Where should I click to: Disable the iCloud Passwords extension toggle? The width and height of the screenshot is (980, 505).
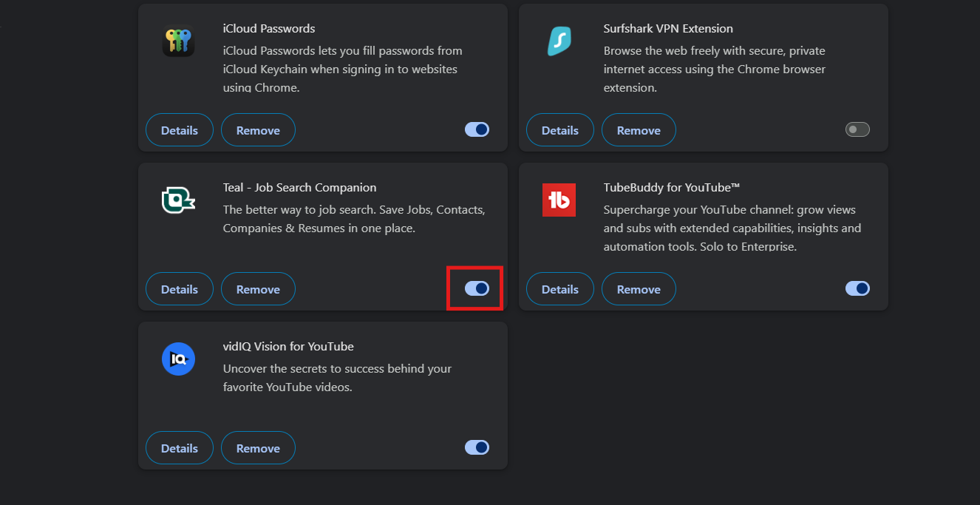coord(477,129)
